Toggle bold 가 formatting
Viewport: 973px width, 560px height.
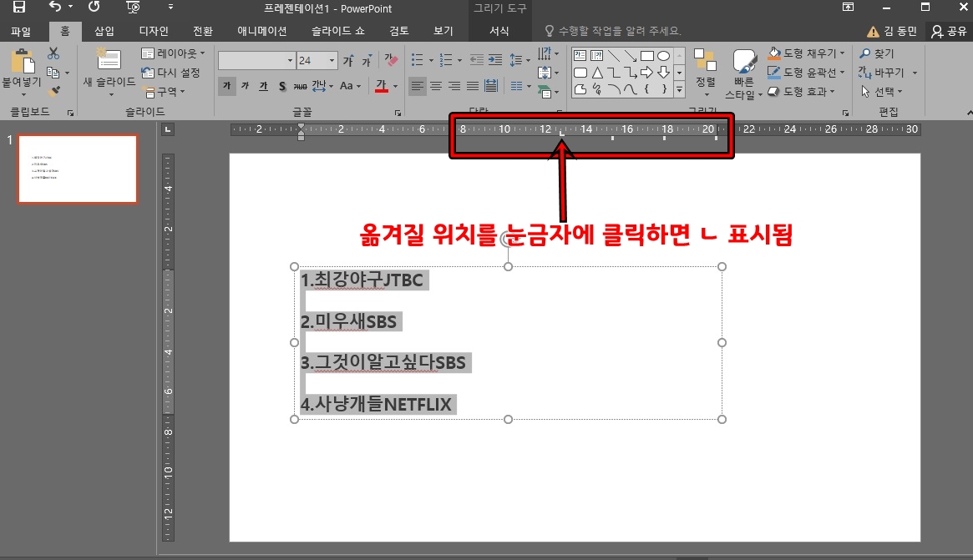[227, 86]
